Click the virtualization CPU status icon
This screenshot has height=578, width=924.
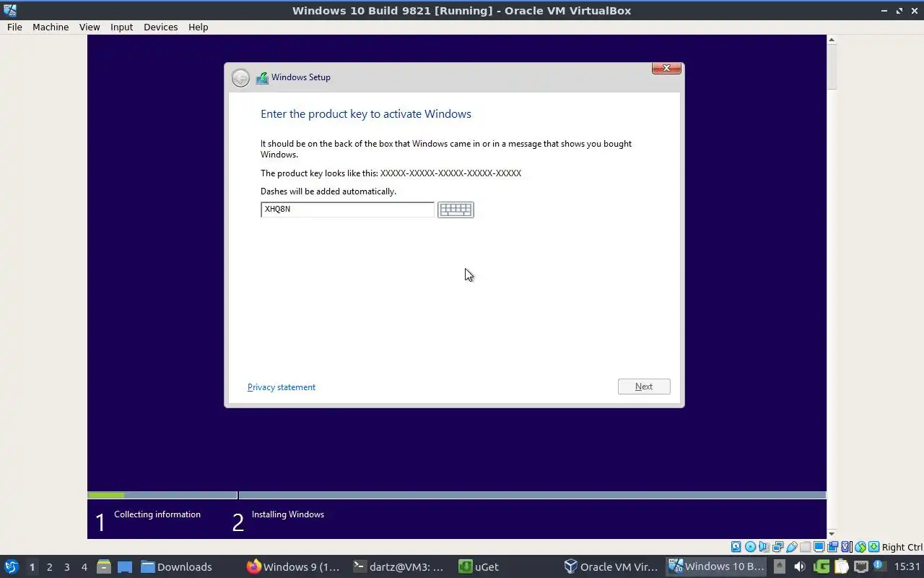click(x=846, y=547)
